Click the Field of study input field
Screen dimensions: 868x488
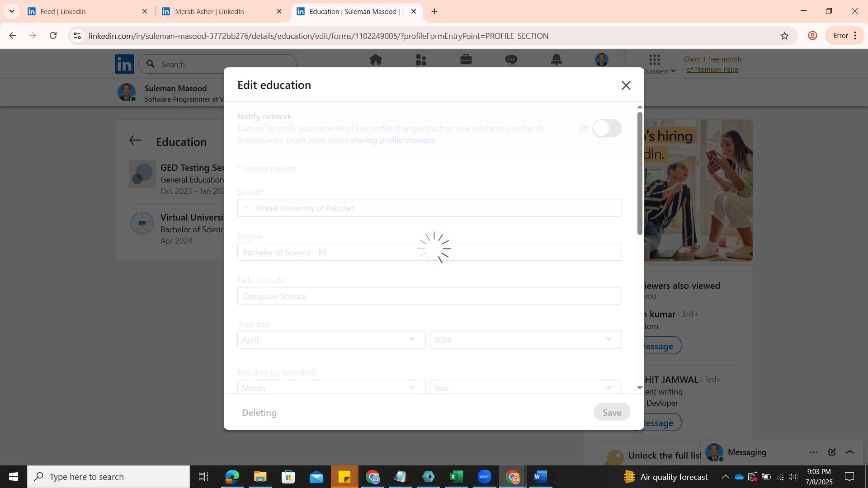point(429,296)
